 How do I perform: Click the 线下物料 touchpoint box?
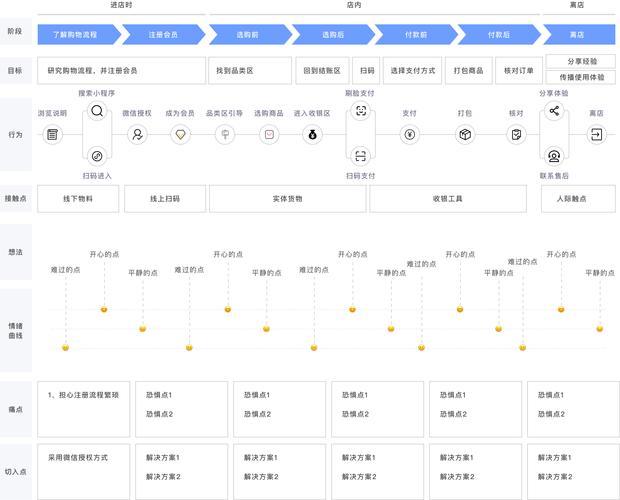pyautogui.click(x=78, y=199)
